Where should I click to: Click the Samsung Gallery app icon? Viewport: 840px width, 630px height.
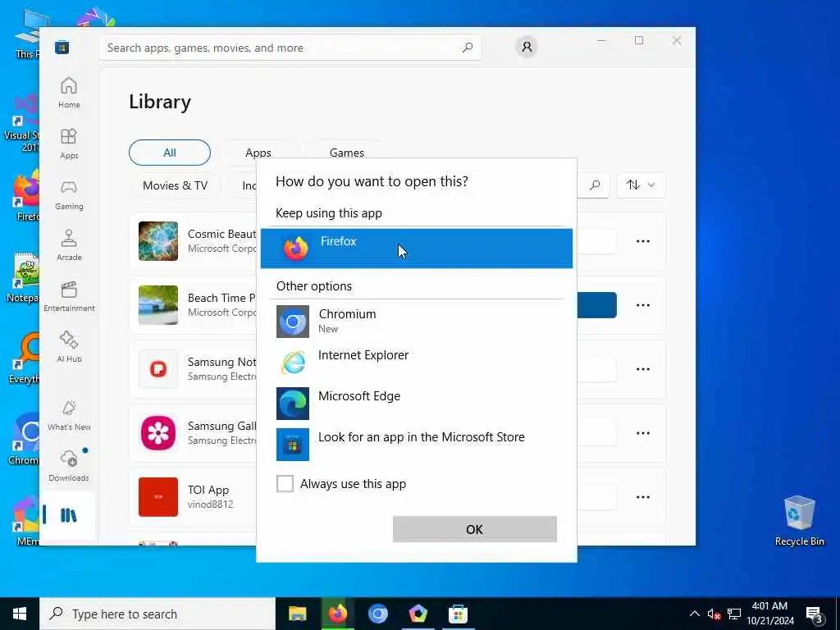click(158, 433)
